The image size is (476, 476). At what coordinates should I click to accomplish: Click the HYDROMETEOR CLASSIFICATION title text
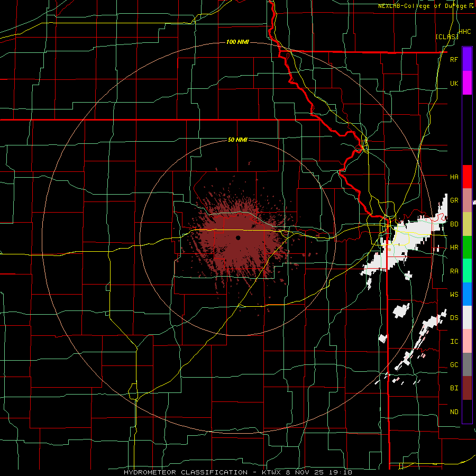coord(186,472)
